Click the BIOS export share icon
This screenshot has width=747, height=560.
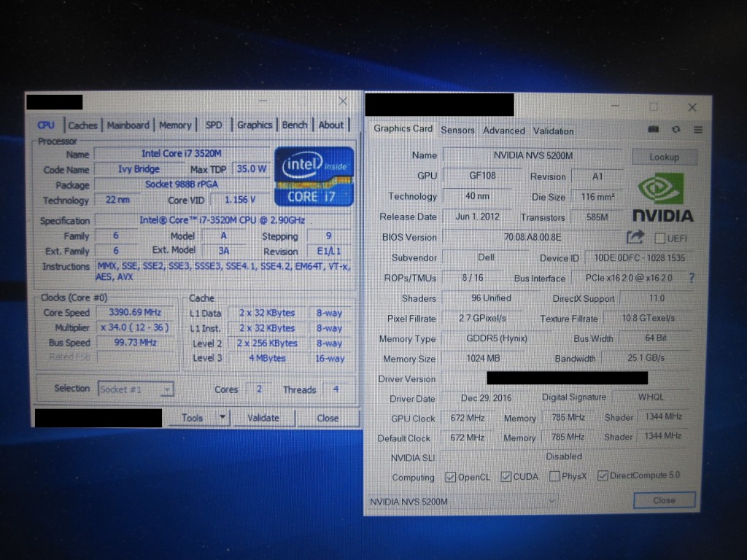[x=635, y=237]
